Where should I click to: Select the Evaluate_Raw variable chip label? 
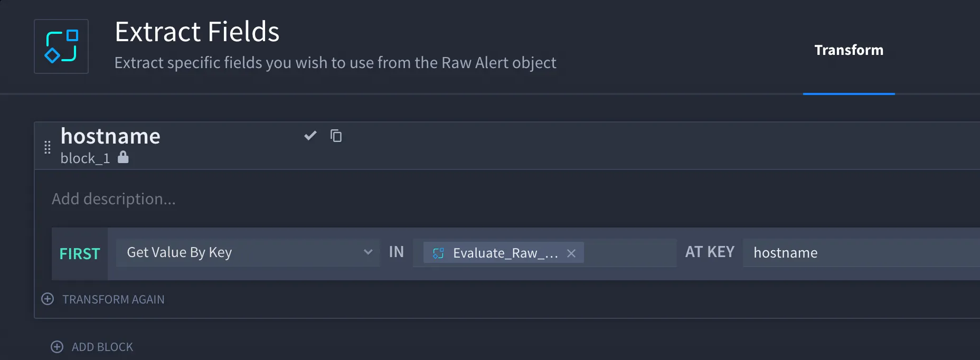click(x=505, y=253)
